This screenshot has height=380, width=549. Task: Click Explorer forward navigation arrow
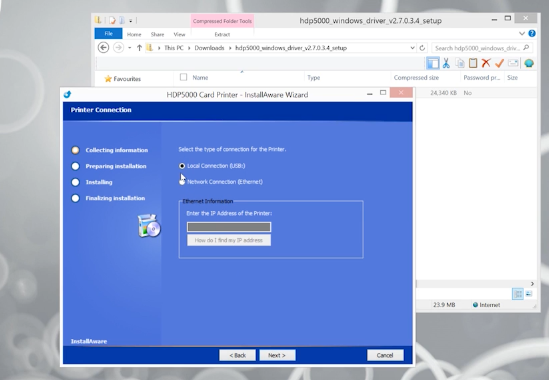[x=118, y=48]
